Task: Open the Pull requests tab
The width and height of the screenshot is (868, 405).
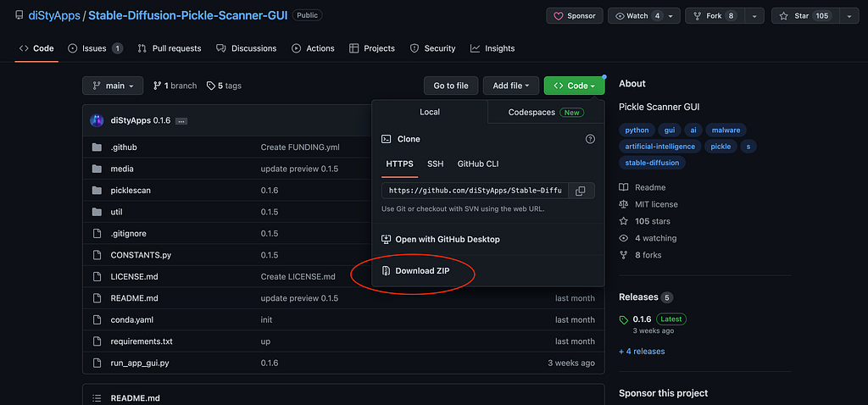Action: (170, 48)
